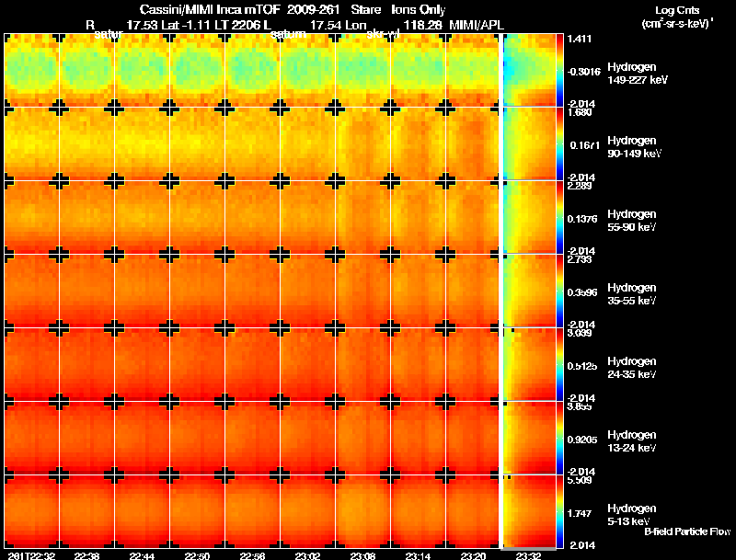Click the 23:32 summary panel for 35-55 keV

pos(530,291)
